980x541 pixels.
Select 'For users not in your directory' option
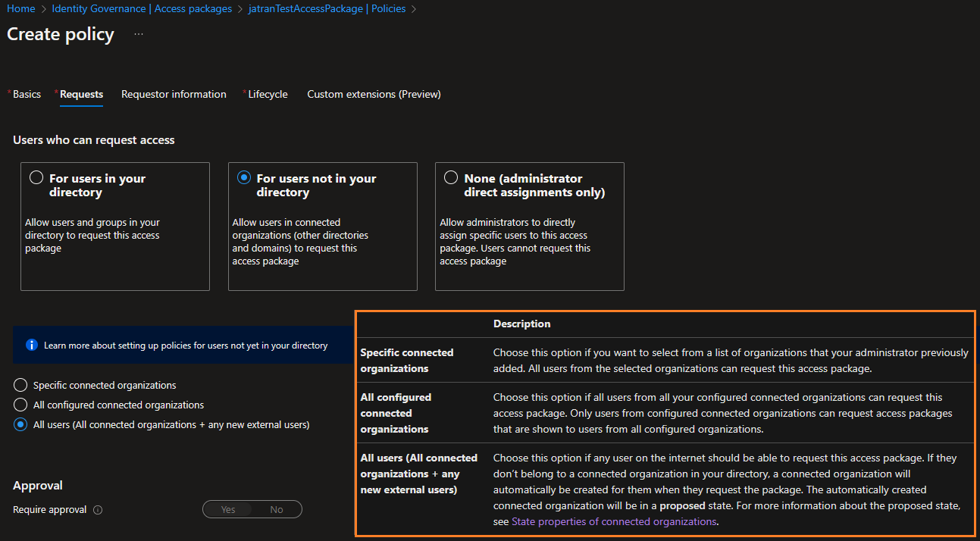pos(243,177)
